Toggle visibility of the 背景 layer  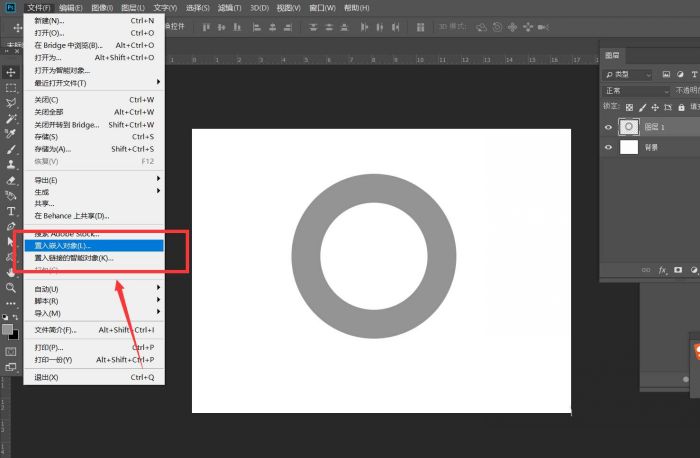click(x=609, y=147)
